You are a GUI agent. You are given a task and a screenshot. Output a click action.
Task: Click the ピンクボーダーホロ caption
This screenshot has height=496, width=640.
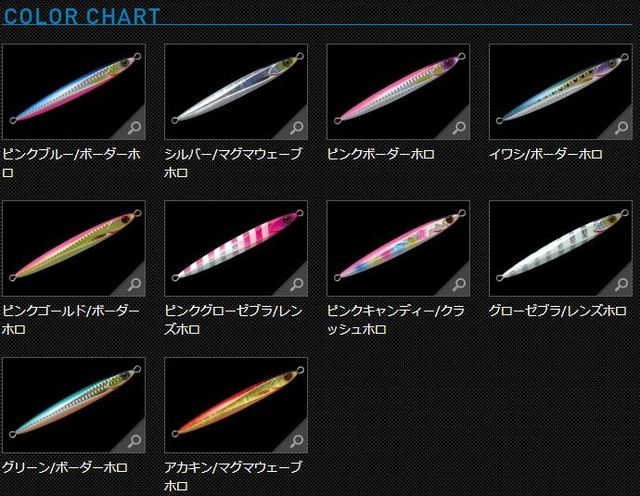380,154
